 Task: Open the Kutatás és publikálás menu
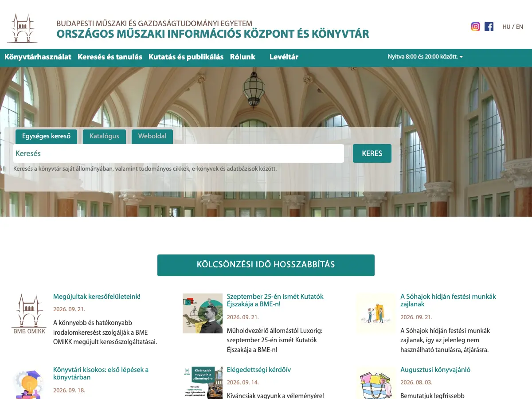[186, 57]
